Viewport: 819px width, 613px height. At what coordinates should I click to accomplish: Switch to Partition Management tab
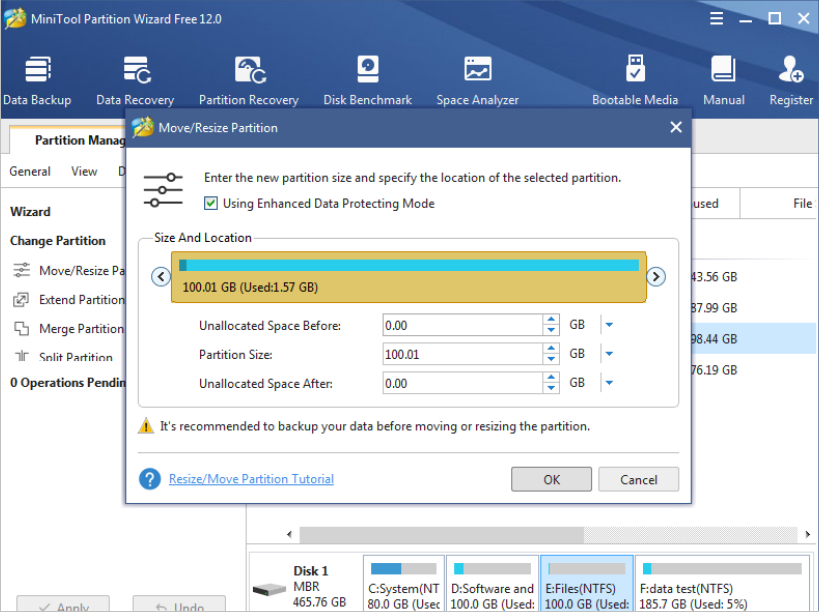point(68,140)
